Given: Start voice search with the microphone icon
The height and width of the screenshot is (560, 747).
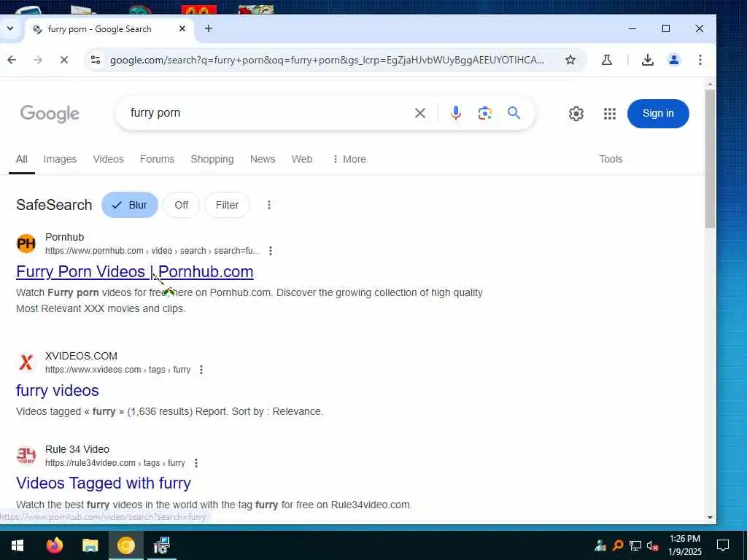Looking at the screenshot, I should (455, 113).
